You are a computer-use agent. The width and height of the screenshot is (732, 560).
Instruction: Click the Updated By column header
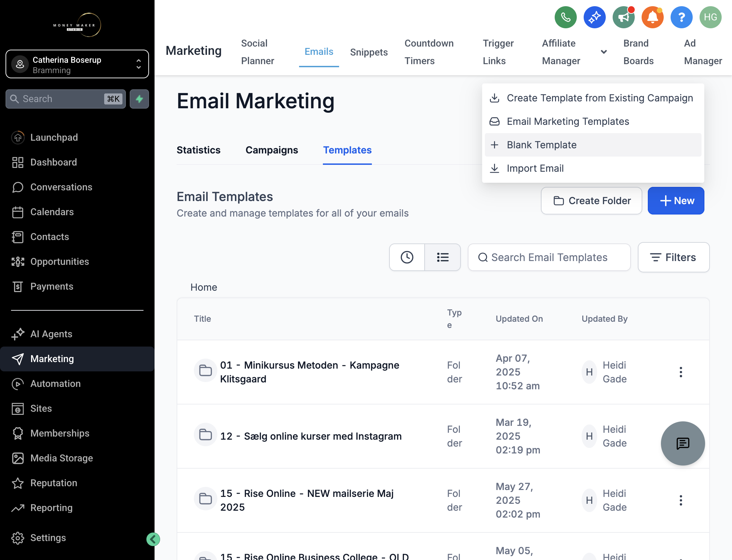point(605,319)
